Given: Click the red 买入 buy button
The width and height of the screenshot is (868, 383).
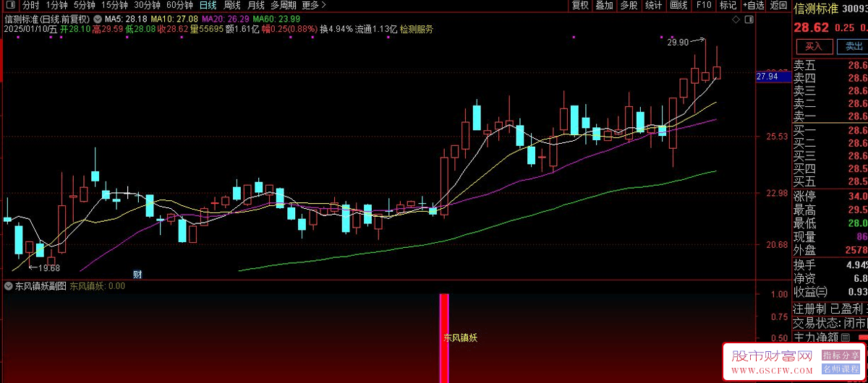Looking at the screenshot, I should point(814,46).
